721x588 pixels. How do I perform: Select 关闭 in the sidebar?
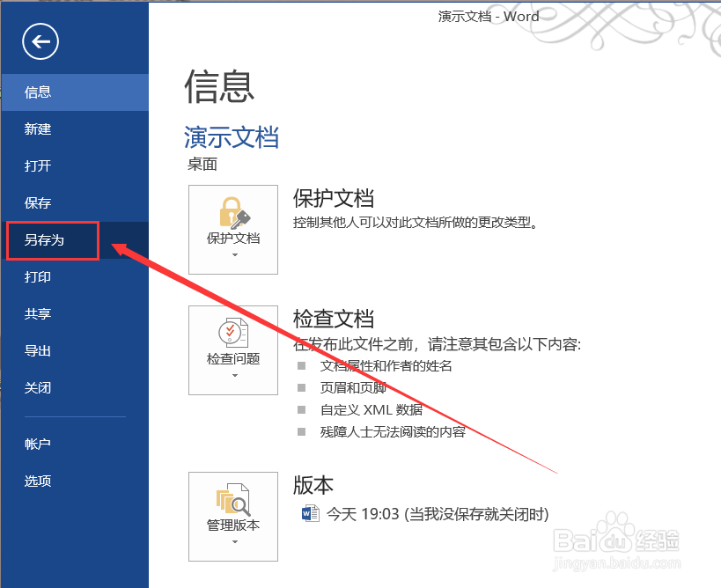coord(75,388)
